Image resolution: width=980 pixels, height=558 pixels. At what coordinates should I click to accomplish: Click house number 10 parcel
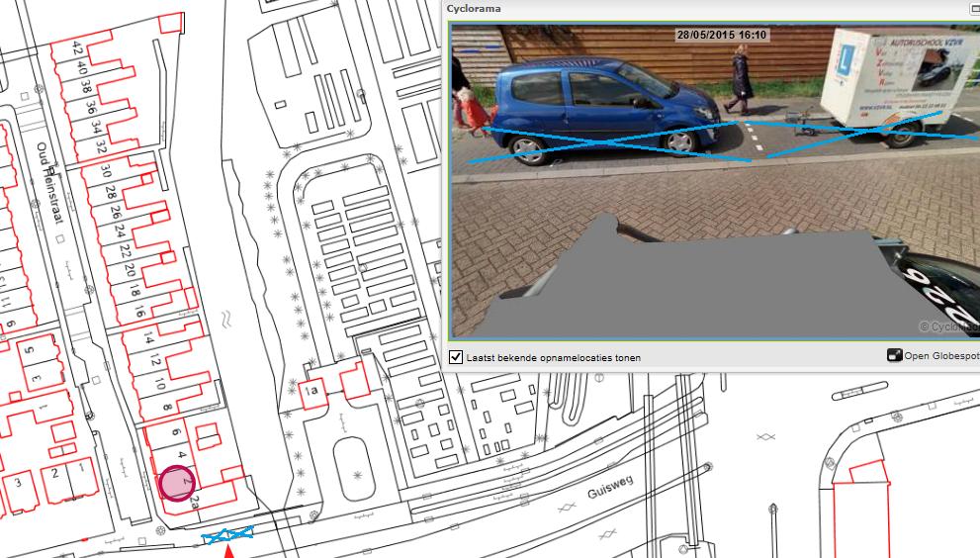point(160,384)
